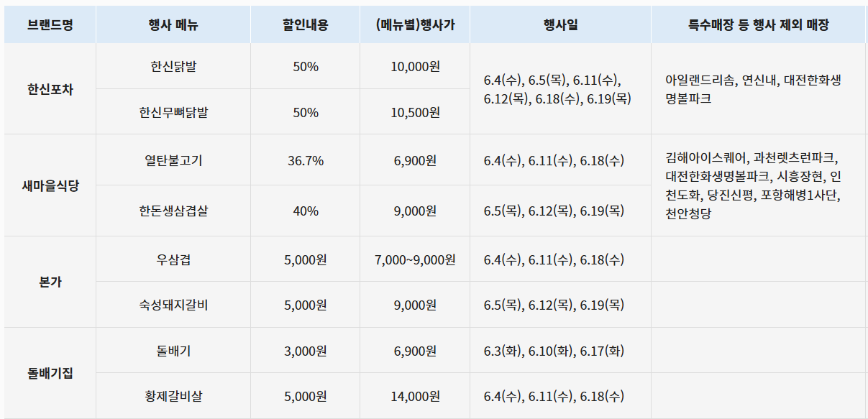
Task: Click the 우삼겹 menu cell
Action: pos(173,259)
